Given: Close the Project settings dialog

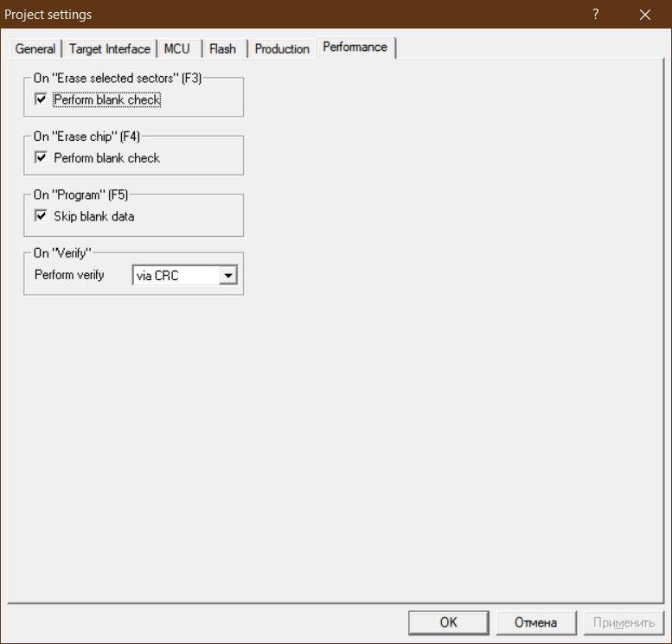Looking at the screenshot, I should coord(644,15).
